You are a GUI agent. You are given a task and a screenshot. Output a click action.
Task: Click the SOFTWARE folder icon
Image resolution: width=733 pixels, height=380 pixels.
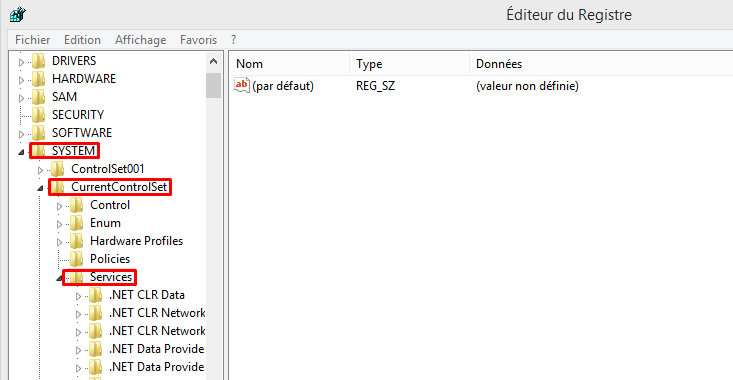tap(38, 133)
